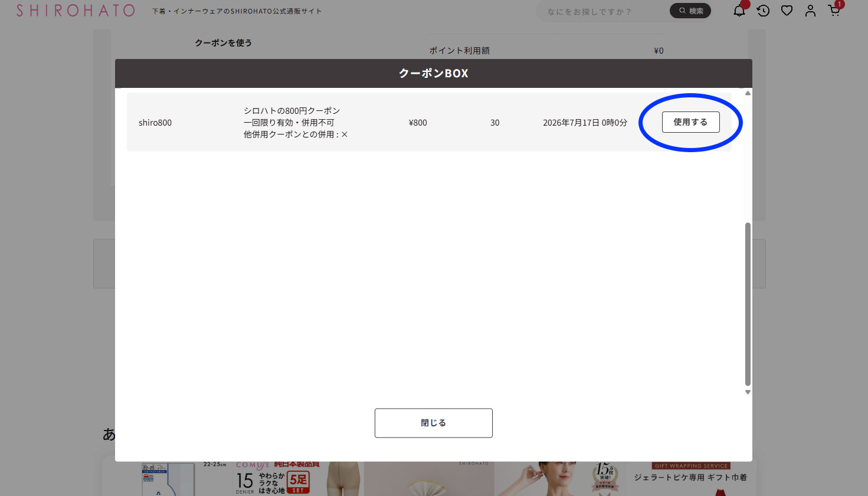Apply the shiro800 coupon with 使用する
868x496 pixels.
point(690,122)
